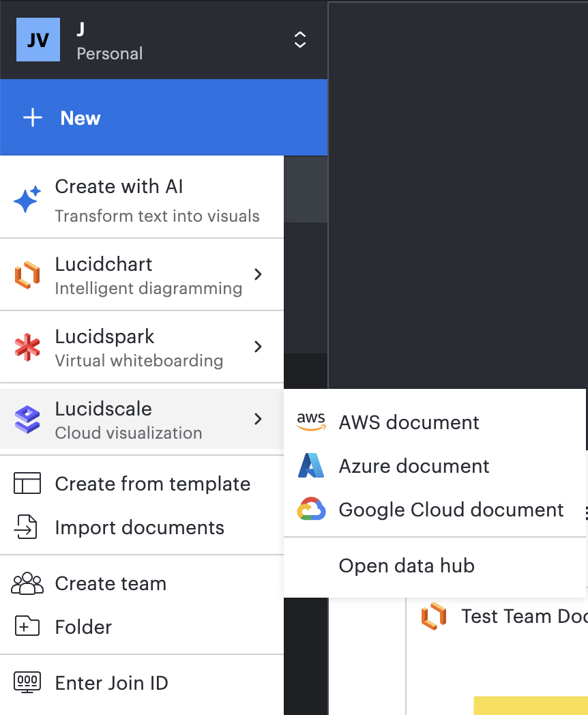Click the team people icon

[x=27, y=583]
